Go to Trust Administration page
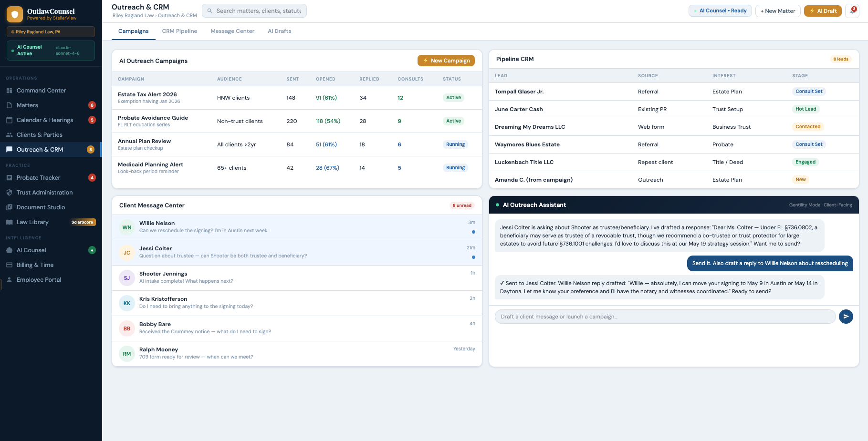The image size is (868, 441). click(x=44, y=193)
